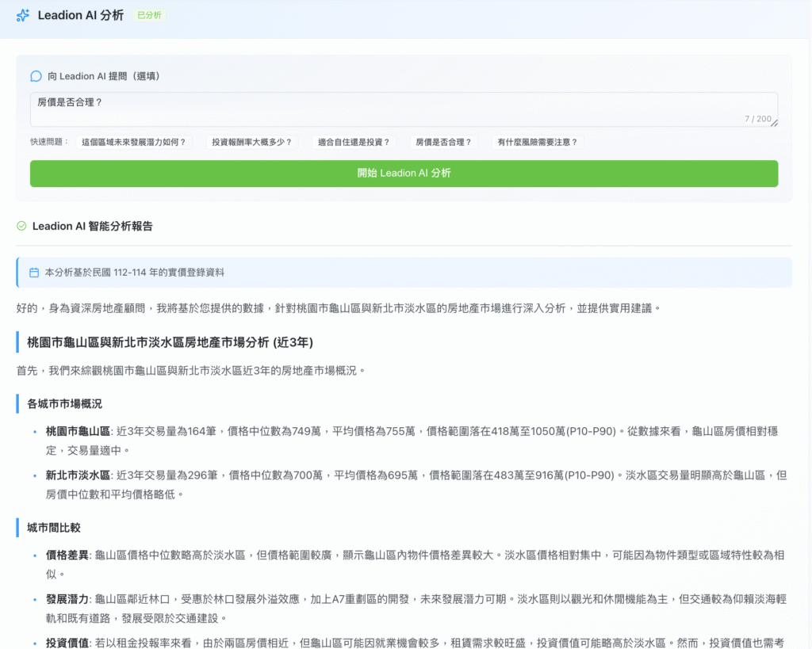Click the Leadion AI sparkle logo icon
This screenshot has height=649, width=812.
coord(21,14)
